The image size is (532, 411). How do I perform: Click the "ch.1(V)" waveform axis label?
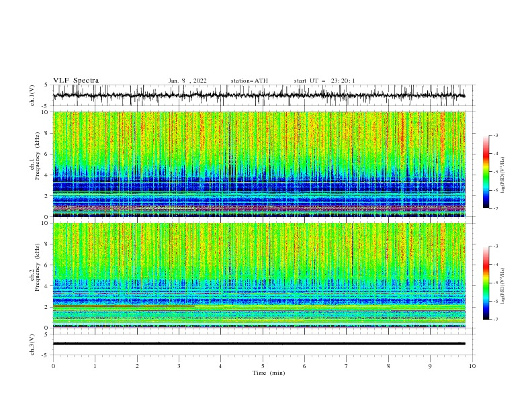coord(32,95)
